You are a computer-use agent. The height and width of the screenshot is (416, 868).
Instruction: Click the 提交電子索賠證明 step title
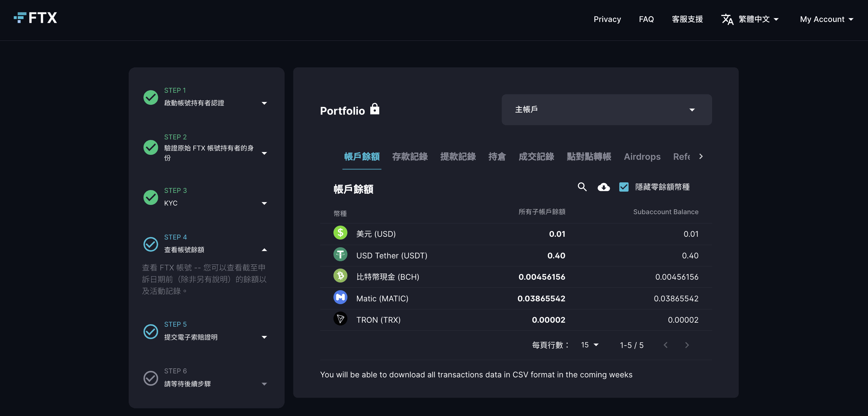coord(191,337)
